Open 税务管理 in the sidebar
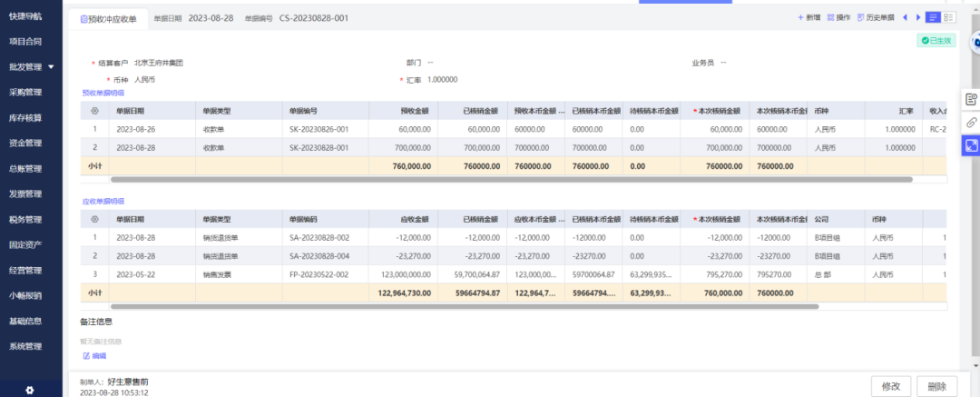 point(25,220)
